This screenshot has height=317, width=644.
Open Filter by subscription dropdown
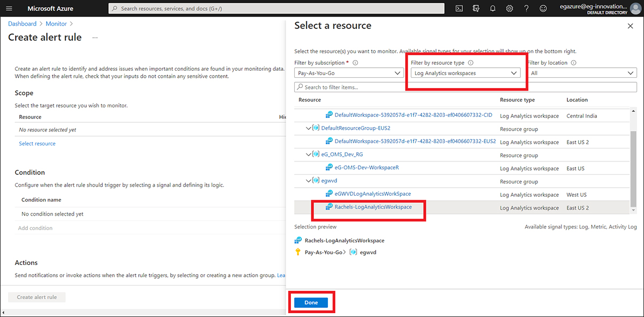coord(349,73)
